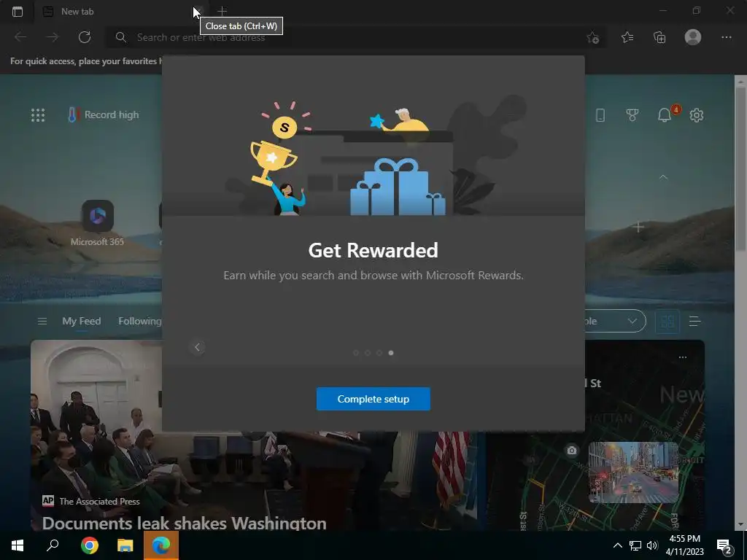Screen dimensions: 747x560
Task: Open the Collections icon
Action: pyautogui.click(x=659, y=37)
